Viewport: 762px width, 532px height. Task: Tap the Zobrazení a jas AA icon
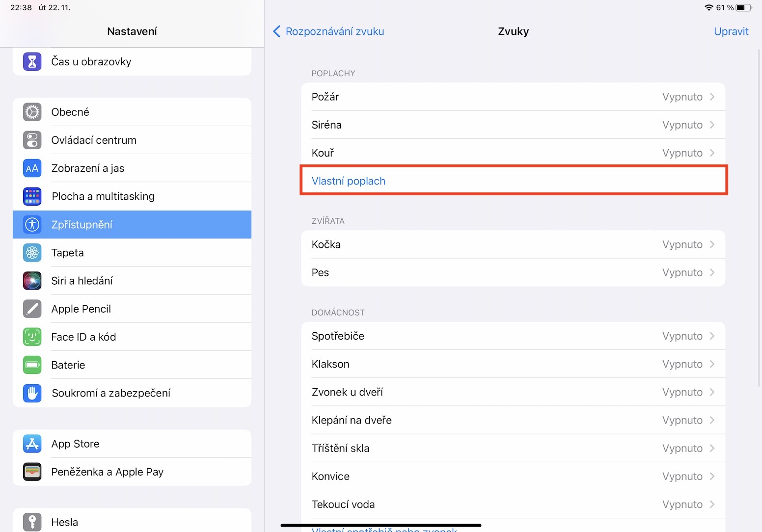tap(32, 168)
